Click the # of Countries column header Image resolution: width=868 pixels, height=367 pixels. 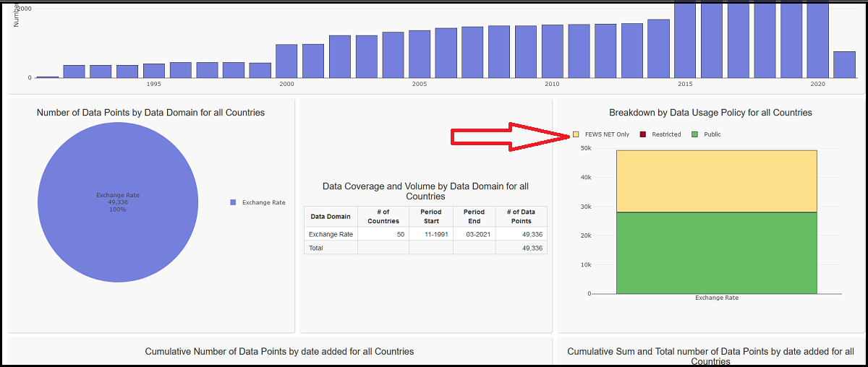coord(383,217)
